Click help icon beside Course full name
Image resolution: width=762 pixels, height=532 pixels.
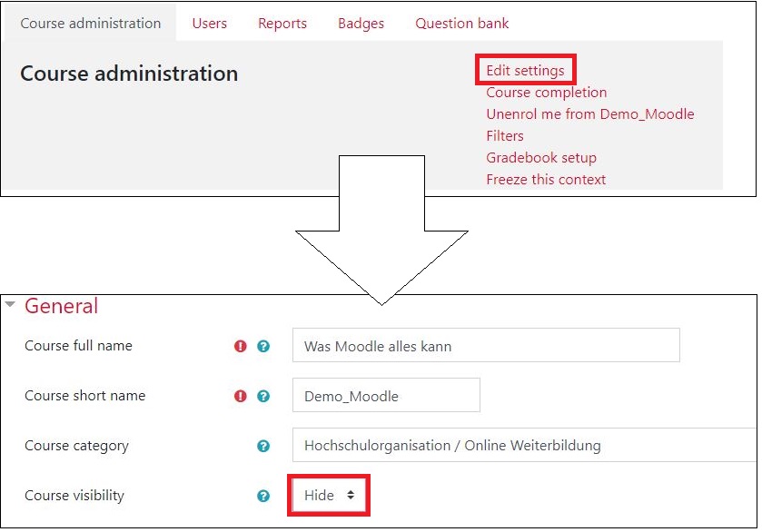pos(263,346)
